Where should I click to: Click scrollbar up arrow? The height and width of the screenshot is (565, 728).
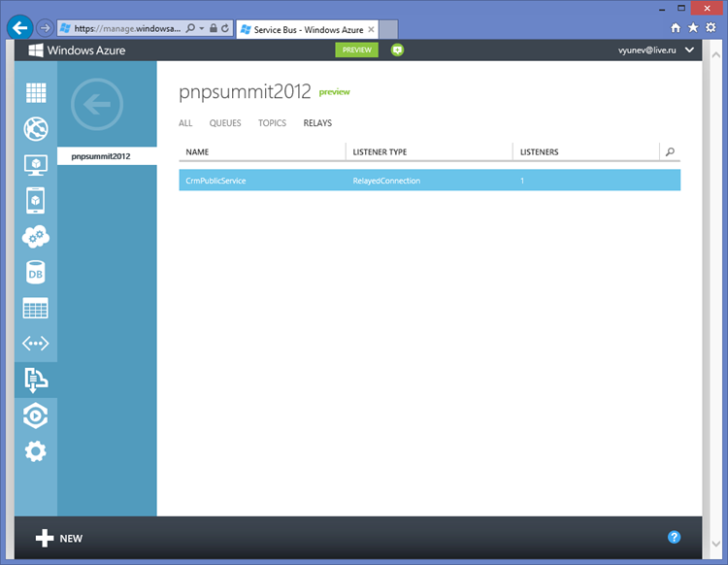(716, 54)
